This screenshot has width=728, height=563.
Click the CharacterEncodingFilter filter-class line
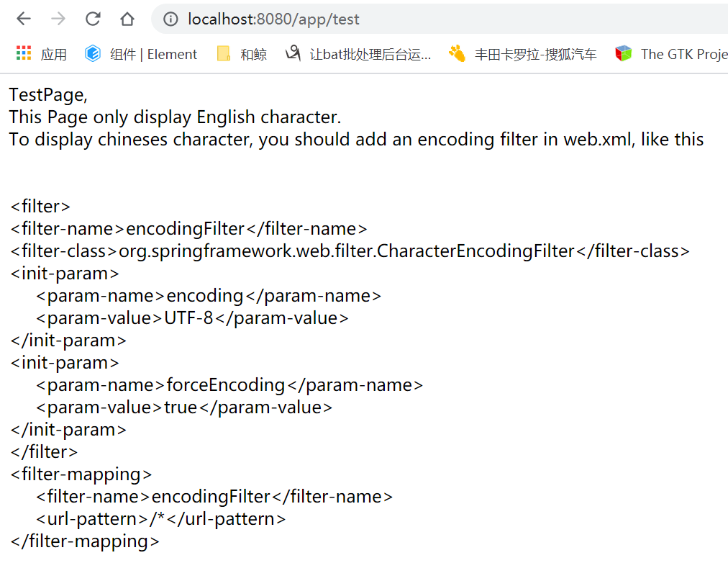pyautogui.click(x=350, y=251)
